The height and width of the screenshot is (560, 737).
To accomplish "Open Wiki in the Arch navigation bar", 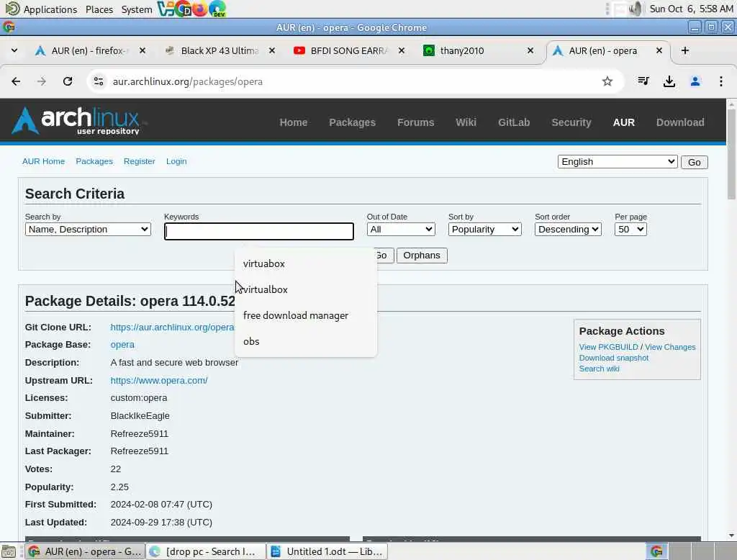I will point(466,122).
